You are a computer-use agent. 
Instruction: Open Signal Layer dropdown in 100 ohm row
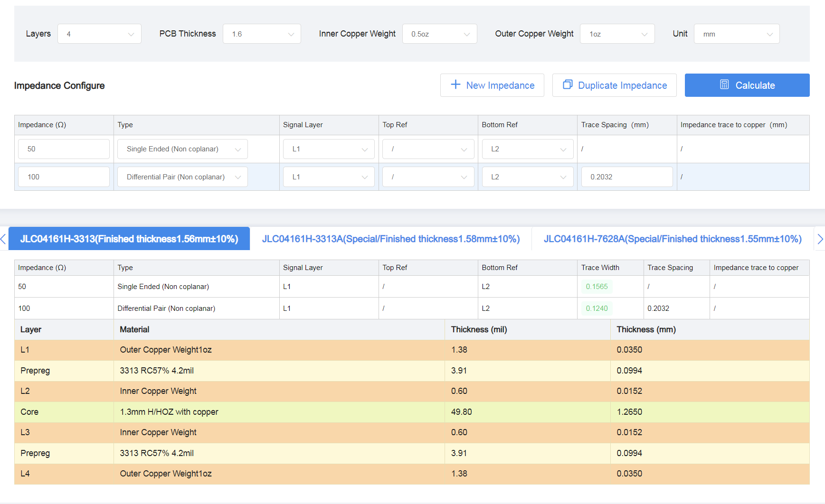329,177
